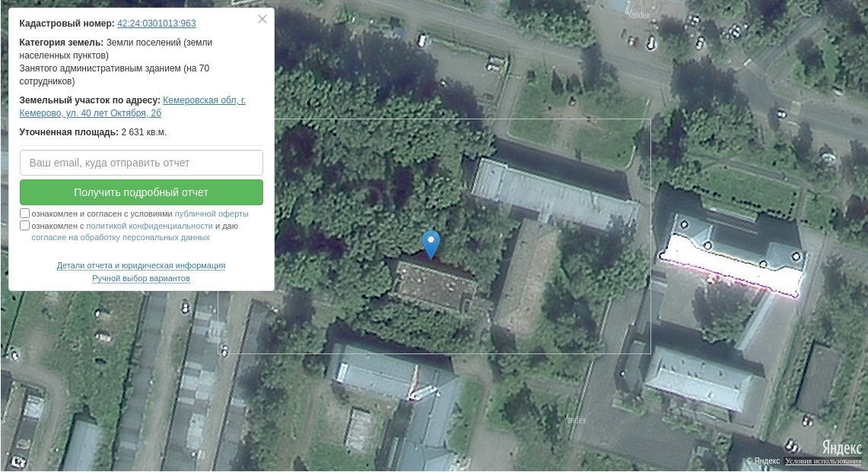Click the © Яндекс copyright text

pyautogui.click(x=763, y=461)
